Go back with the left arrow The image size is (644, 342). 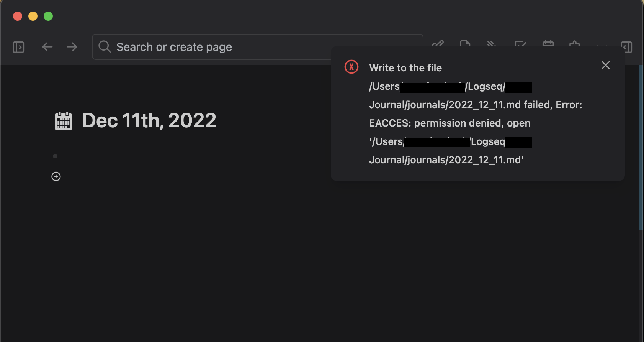coord(47,47)
